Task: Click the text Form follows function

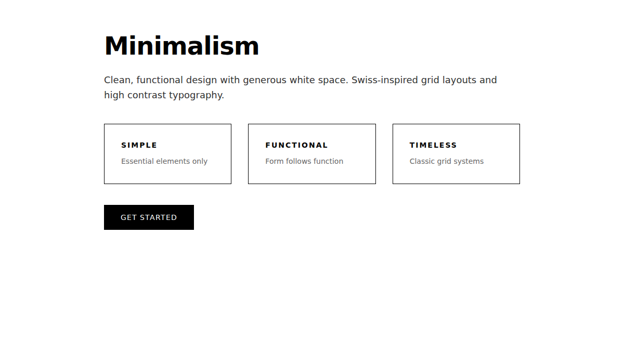Action: 304,161
